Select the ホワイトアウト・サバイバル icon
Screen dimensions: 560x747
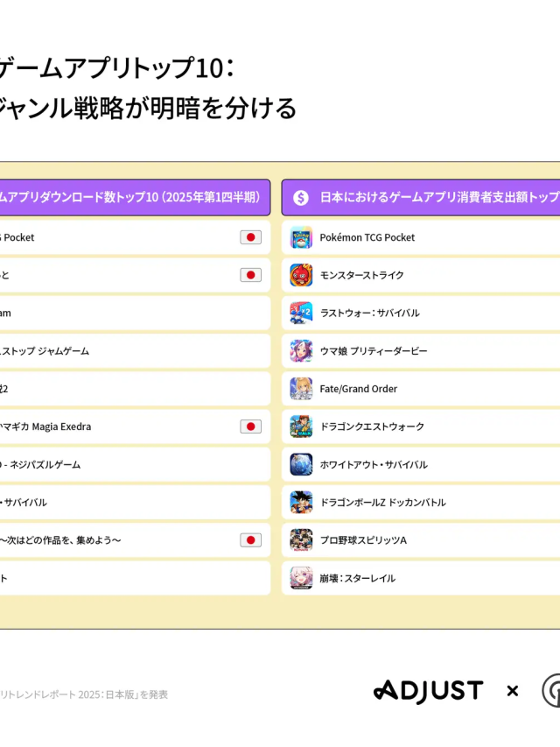pos(301,464)
